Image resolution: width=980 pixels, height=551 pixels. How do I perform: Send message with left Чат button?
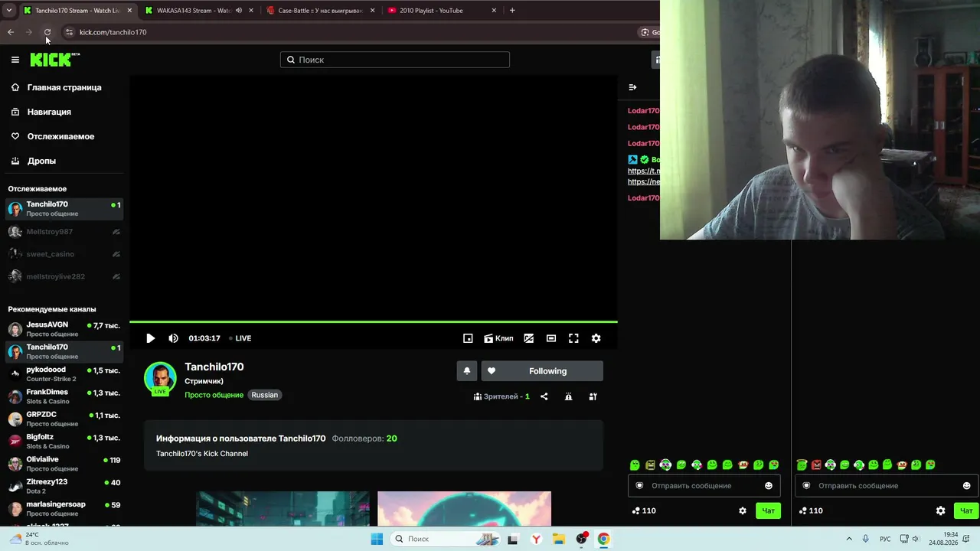[x=768, y=510]
